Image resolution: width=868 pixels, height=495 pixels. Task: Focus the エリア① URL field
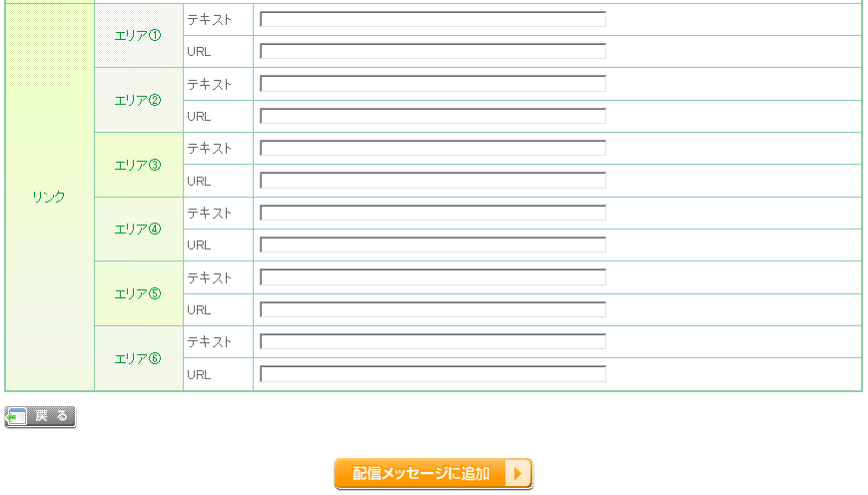(433, 52)
